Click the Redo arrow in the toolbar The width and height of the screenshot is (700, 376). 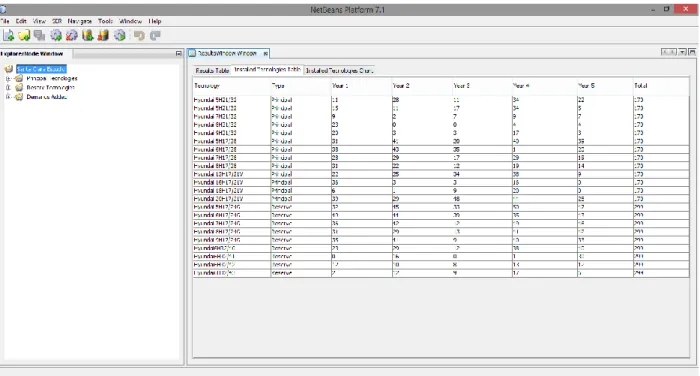click(155, 35)
